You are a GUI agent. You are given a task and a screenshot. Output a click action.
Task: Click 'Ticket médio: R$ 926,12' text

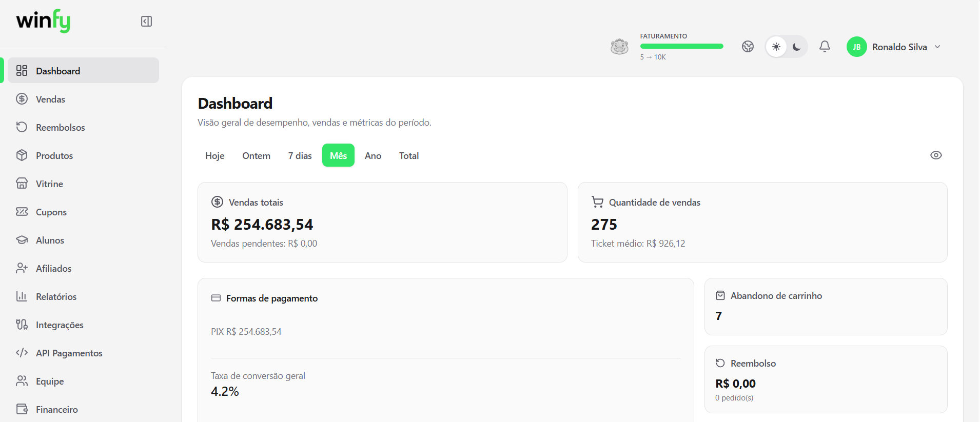pos(638,244)
